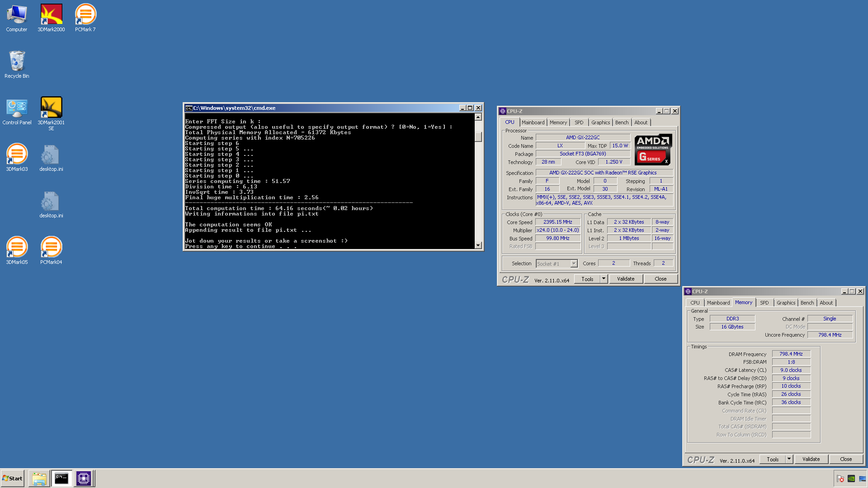Click the CAS# Latency value 9.0 clocks
Viewport: 868px width, 488px height.
791,370
